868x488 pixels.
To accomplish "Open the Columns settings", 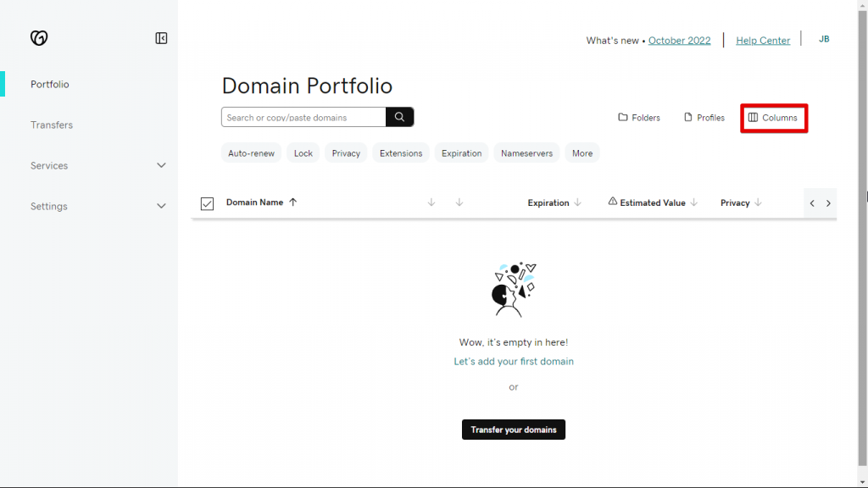I will 773,118.
